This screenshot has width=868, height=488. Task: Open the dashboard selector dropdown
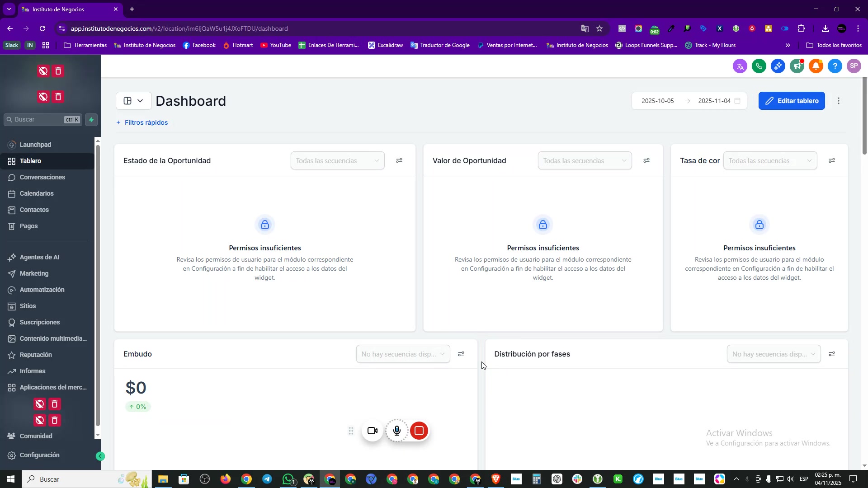point(134,101)
